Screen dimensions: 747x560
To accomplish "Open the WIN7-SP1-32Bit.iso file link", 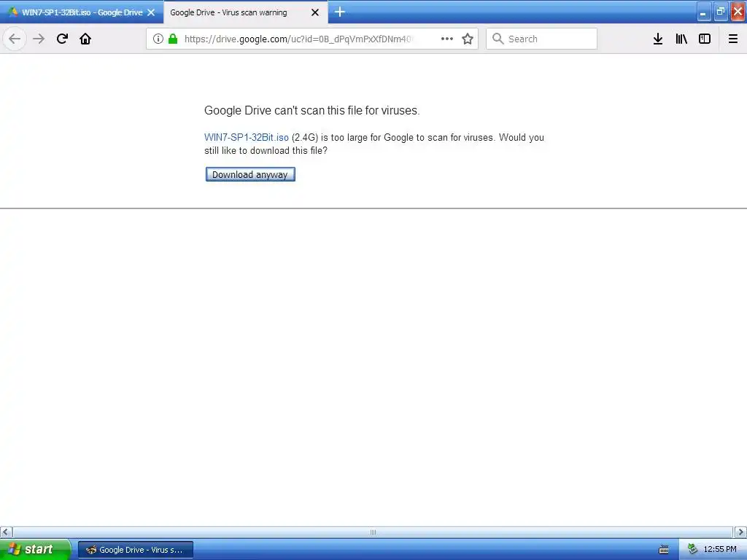I will coord(247,137).
